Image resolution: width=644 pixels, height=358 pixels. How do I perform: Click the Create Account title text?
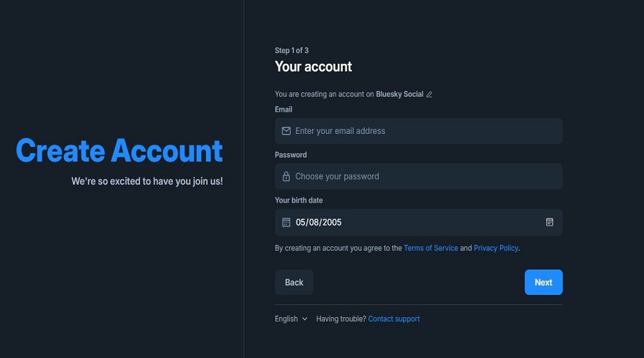[x=119, y=151]
